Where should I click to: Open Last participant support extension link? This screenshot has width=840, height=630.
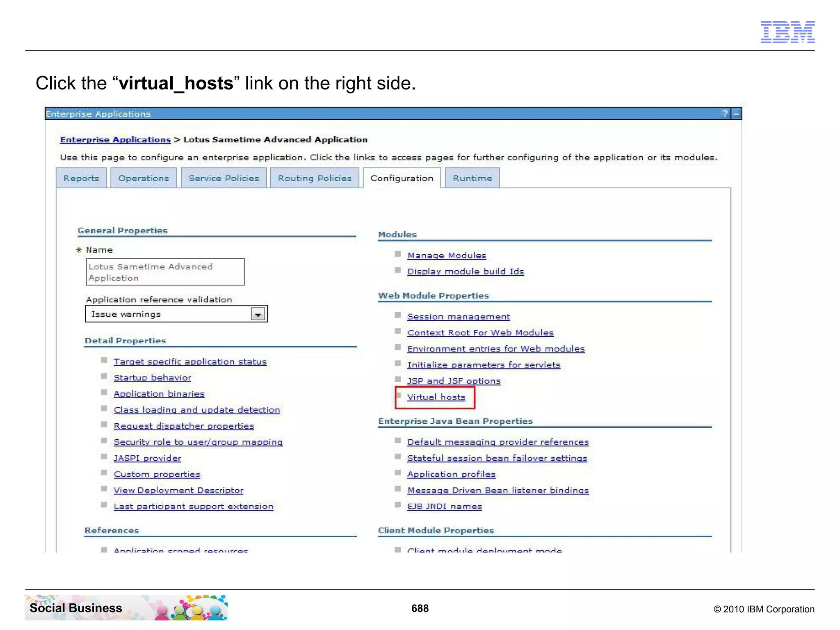[194, 507]
